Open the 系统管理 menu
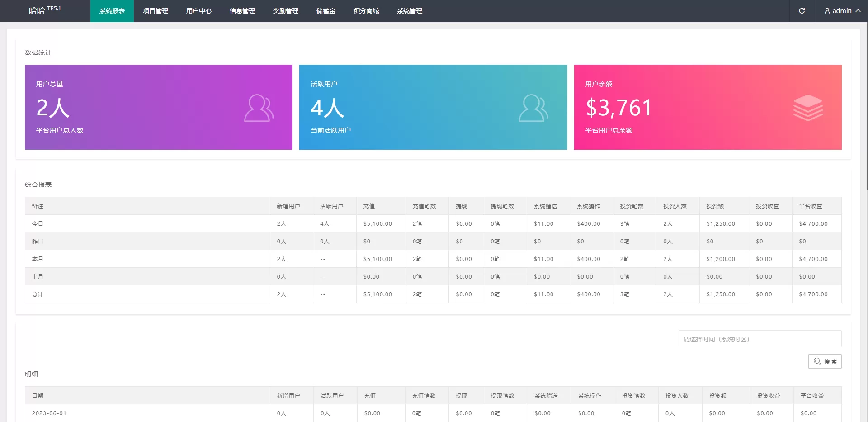The height and width of the screenshot is (422, 868). click(x=409, y=11)
